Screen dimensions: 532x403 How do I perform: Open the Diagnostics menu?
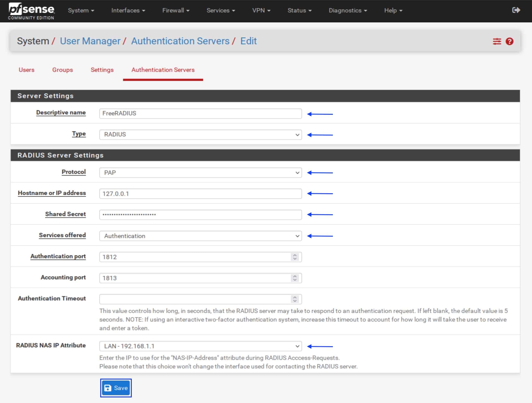coord(348,10)
